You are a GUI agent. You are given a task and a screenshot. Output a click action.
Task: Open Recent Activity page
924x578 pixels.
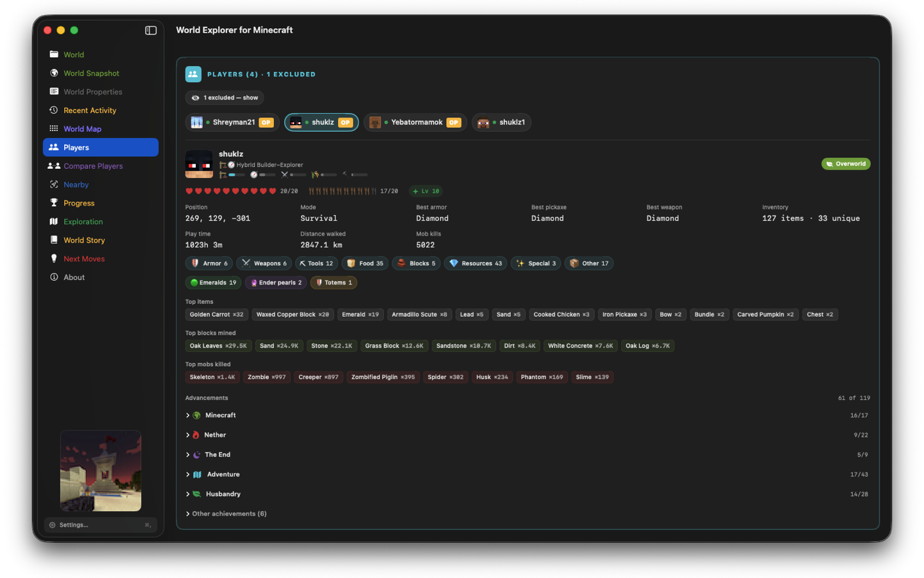coord(100,110)
